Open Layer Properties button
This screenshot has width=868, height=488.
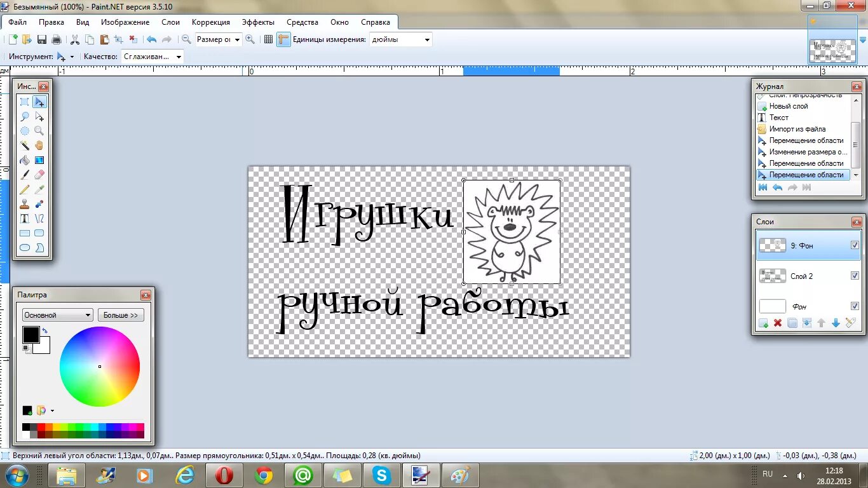[x=850, y=323]
